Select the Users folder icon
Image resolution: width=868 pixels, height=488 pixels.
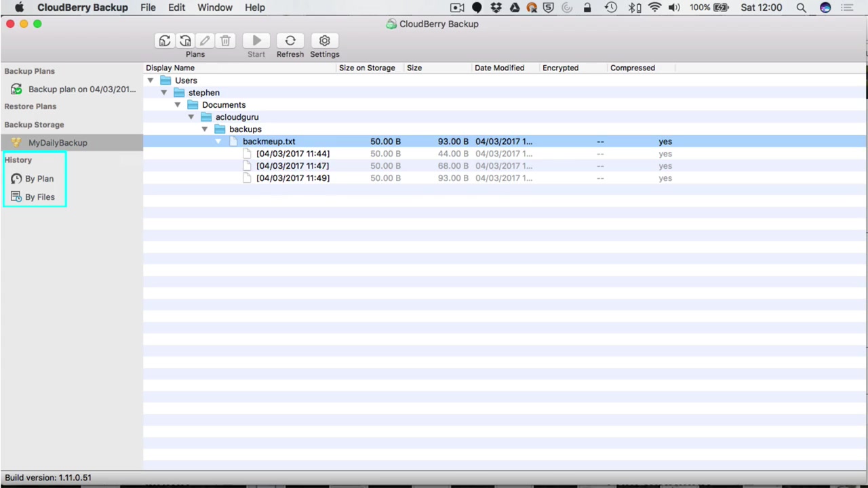point(166,81)
